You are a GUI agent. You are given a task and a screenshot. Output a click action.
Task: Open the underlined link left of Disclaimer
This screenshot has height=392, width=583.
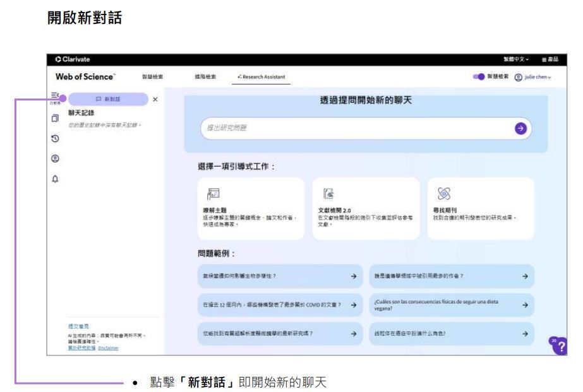point(82,348)
